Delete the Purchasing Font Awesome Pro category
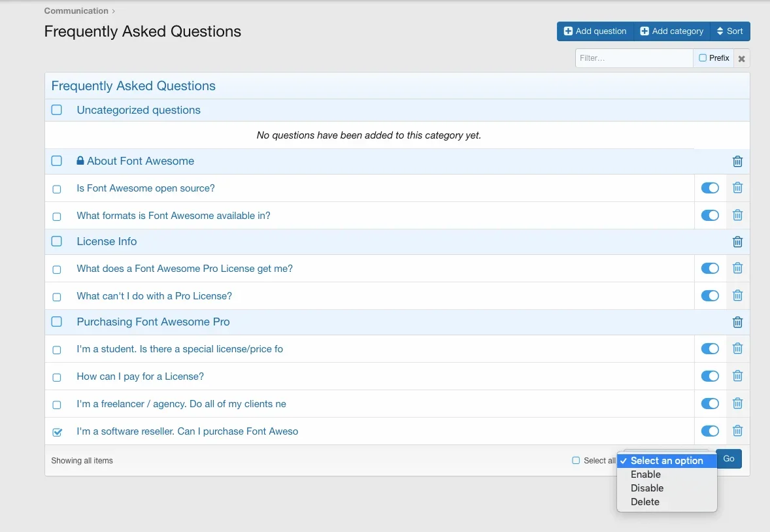 (x=737, y=322)
